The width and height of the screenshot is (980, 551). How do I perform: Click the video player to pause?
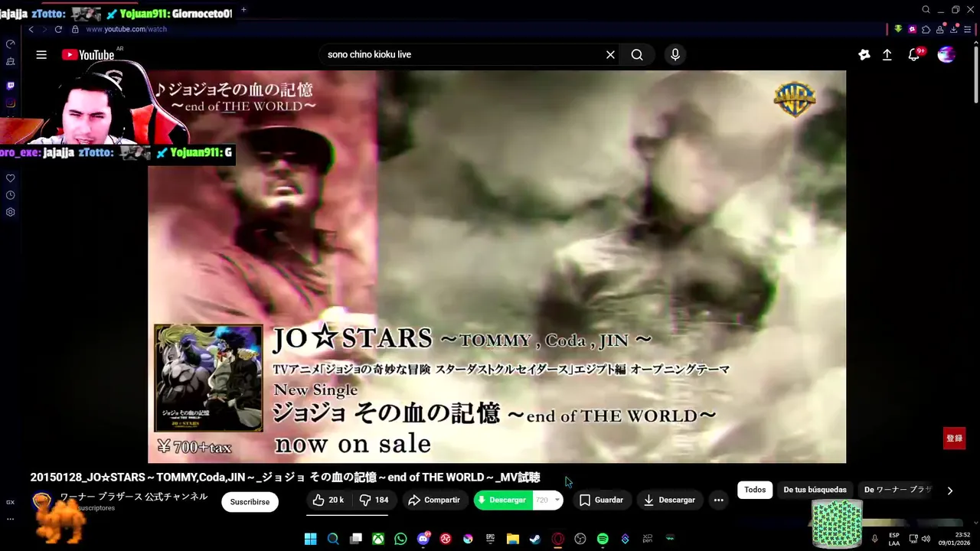[x=497, y=266]
